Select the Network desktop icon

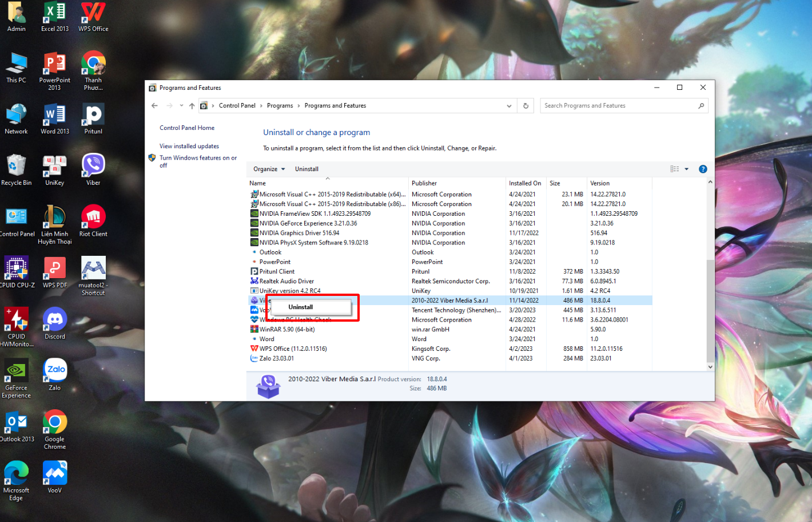point(16,119)
